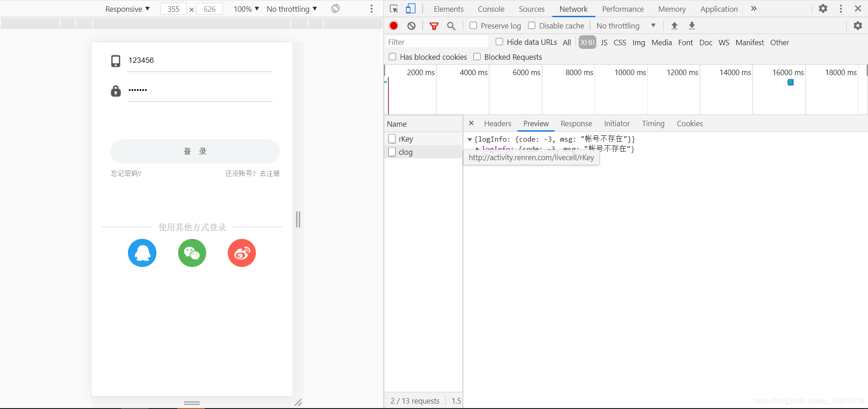Click the lock icon beside password field

pos(116,91)
